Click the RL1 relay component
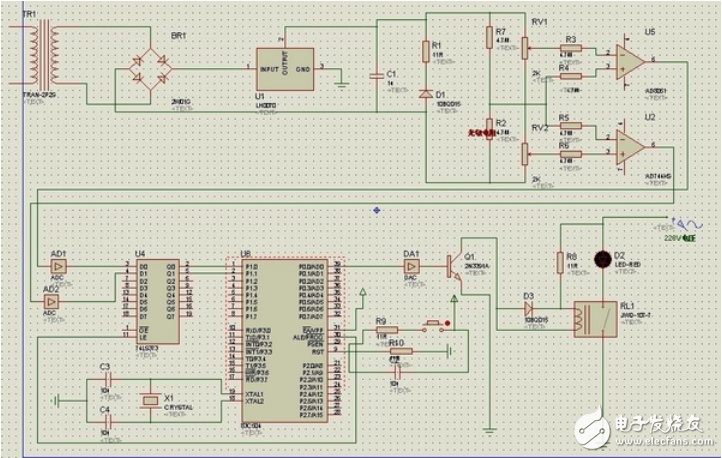This screenshot has height=458, width=722. tap(591, 321)
